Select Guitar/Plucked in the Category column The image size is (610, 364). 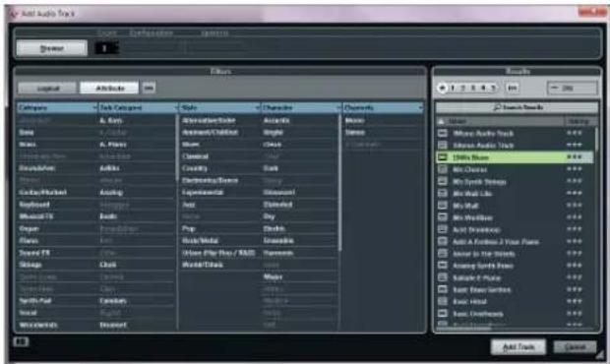(x=42, y=193)
